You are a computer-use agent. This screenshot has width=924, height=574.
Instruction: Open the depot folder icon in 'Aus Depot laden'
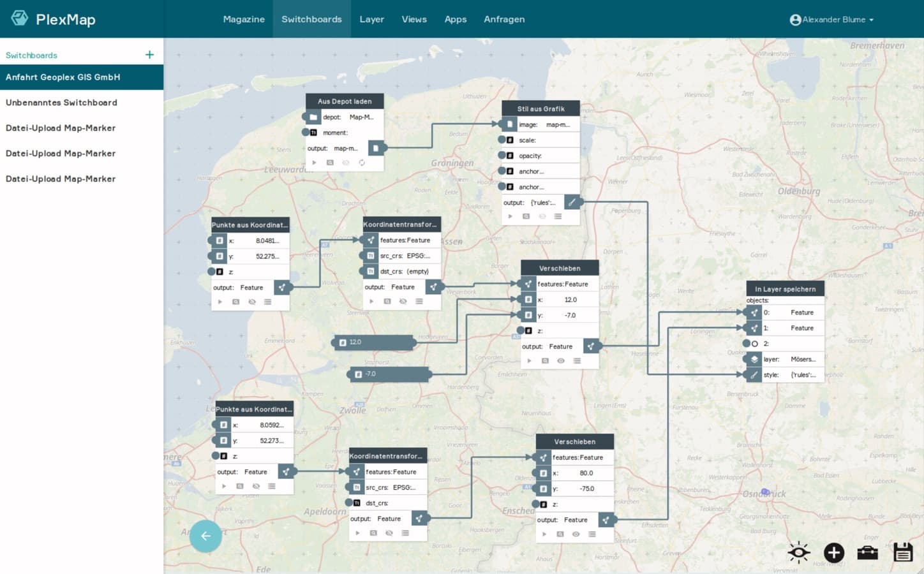click(x=312, y=117)
